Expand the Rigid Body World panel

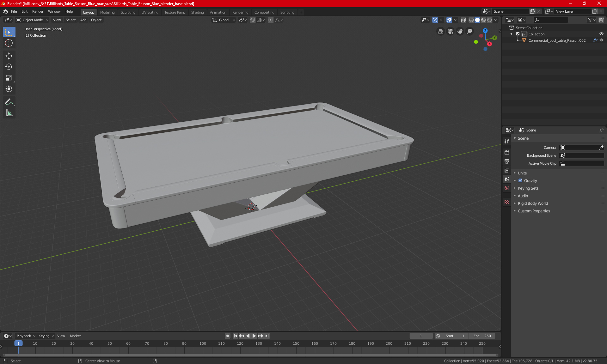pos(532,203)
